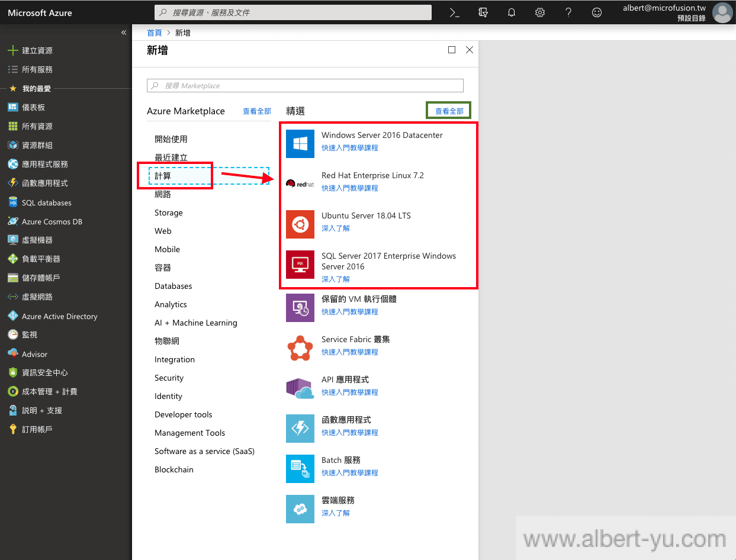Select AI + Machine Learning category
This screenshot has width=736, height=560.
coord(196,323)
